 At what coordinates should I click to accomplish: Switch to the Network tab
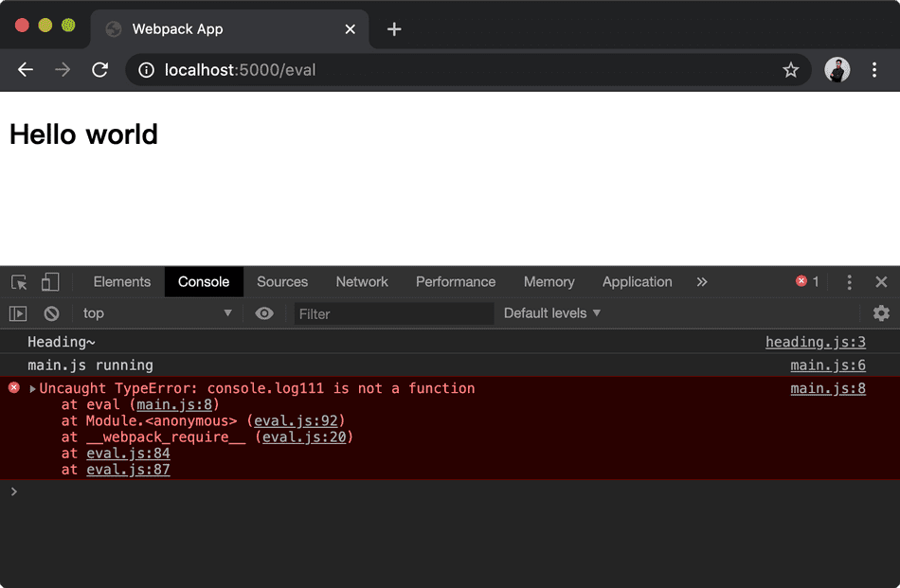pos(362,282)
